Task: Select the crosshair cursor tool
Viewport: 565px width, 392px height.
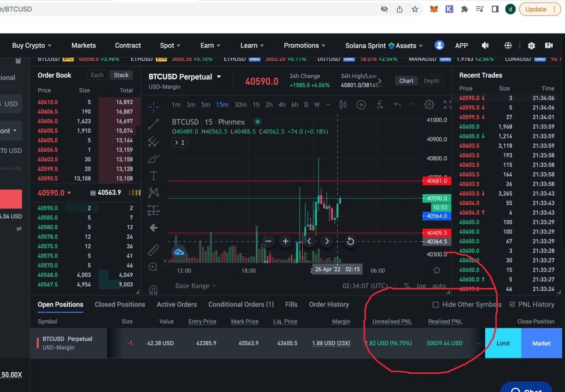Action: coord(153,107)
